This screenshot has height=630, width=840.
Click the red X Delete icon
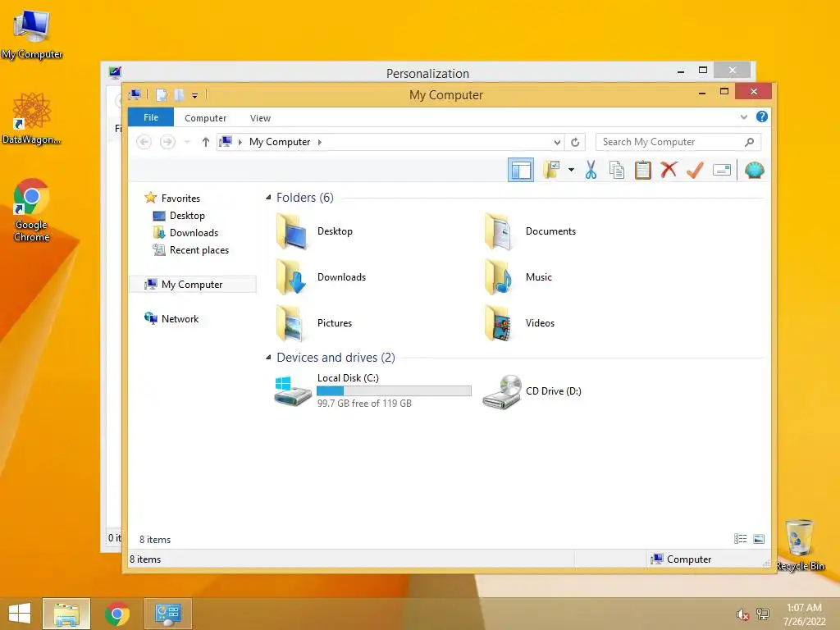[669, 170]
